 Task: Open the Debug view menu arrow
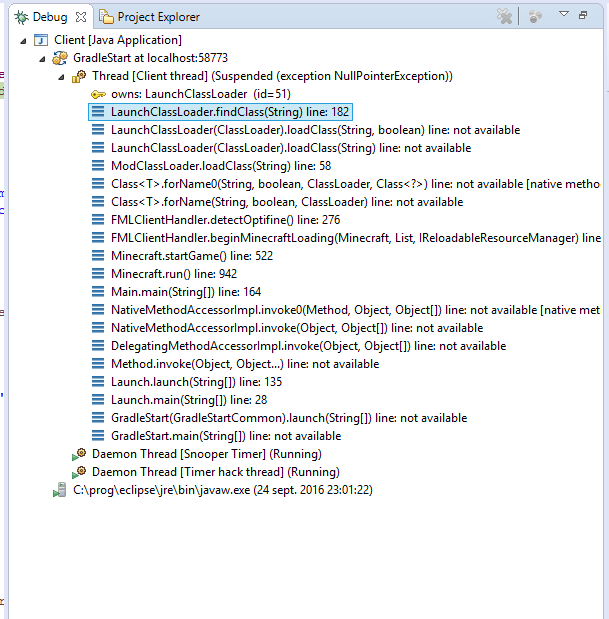coord(563,16)
